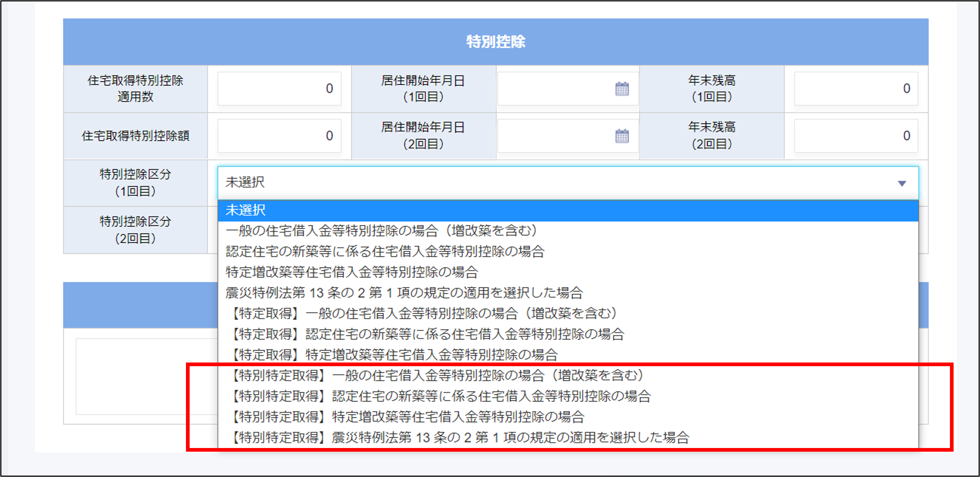This screenshot has width=980, height=477.
Task: Select 震災特例法第13条の2第1項 option without brackets
Action: coord(403,293)
